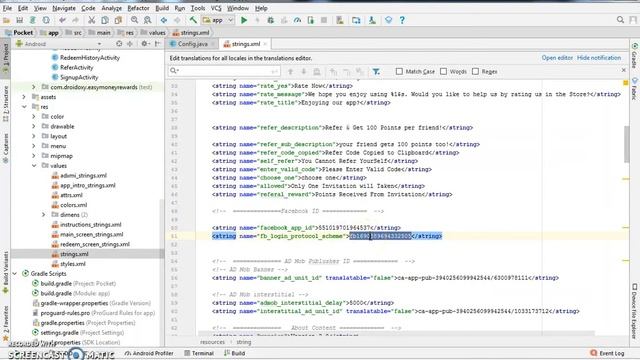This screenshot has height=360, width=640.
Task: Open the Build tool window button
Action: (234, 353)
